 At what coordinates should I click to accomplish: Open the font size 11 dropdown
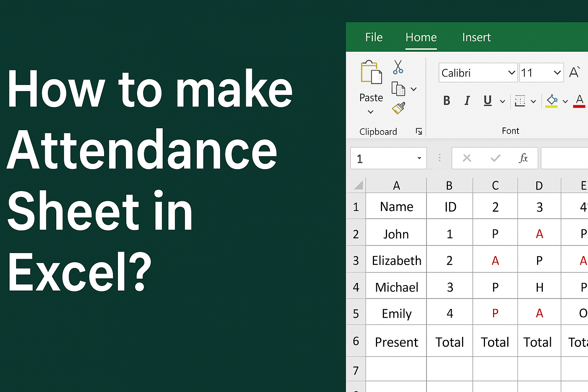[557, 72]
